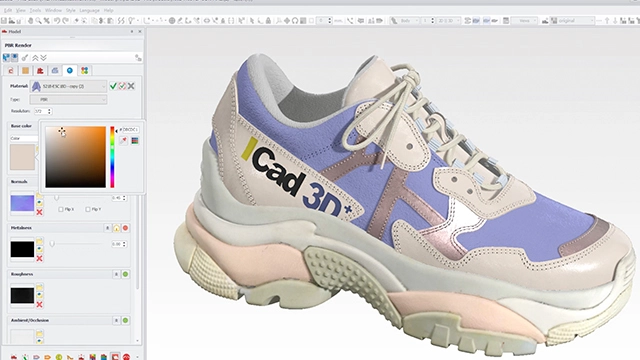Click the padlock toolbar icon
This screenshot has height=360, width=640.
pos(268,20)
